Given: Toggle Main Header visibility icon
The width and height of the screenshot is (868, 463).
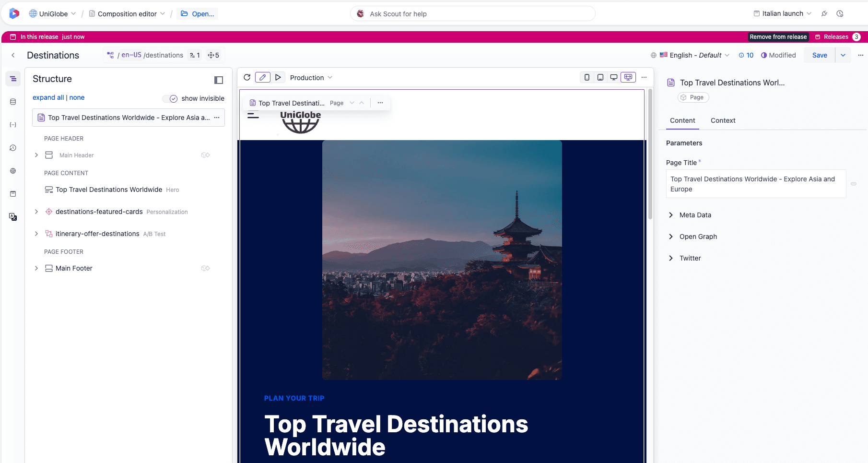Looking at the screenshot, I should pos(205,155).
